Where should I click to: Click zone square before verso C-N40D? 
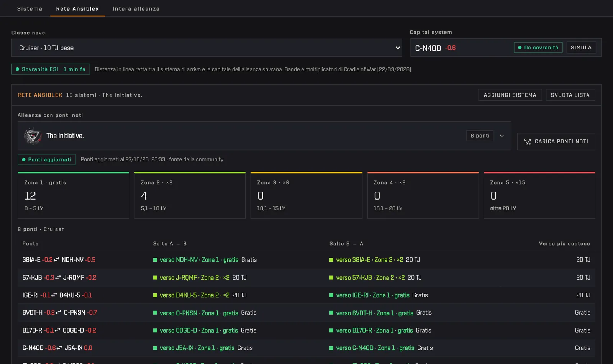331,348
